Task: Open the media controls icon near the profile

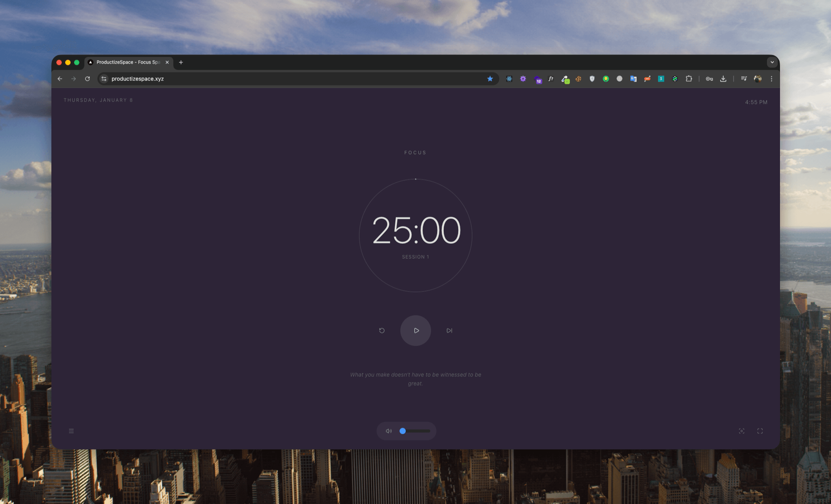Action: pos(744,79)
